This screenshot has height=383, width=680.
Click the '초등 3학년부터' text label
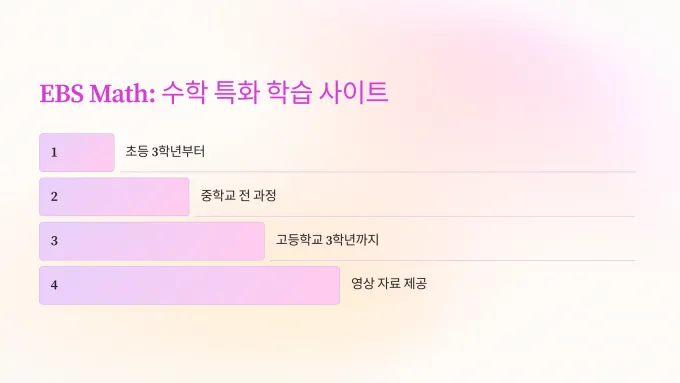coord(165,151)
